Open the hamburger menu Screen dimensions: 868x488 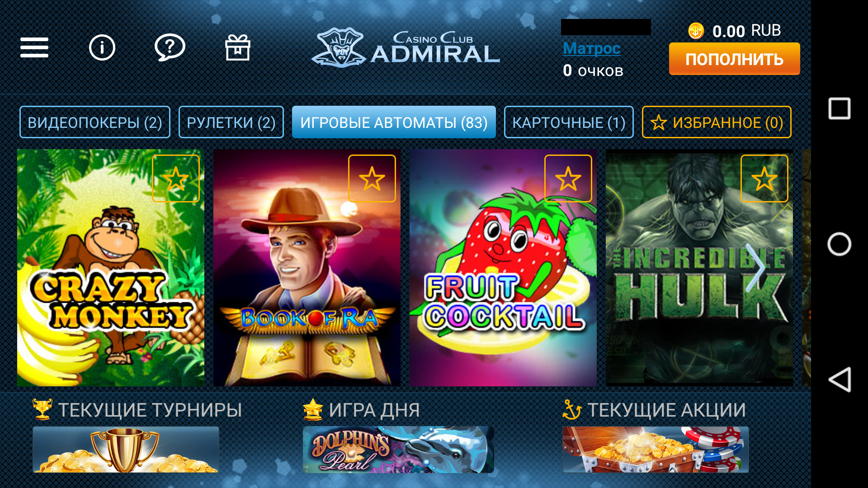(x=34, y=47)
